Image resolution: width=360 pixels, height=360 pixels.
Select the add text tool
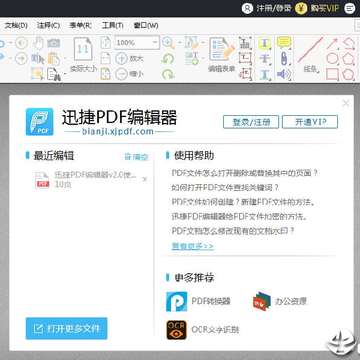tap(191, 59)
